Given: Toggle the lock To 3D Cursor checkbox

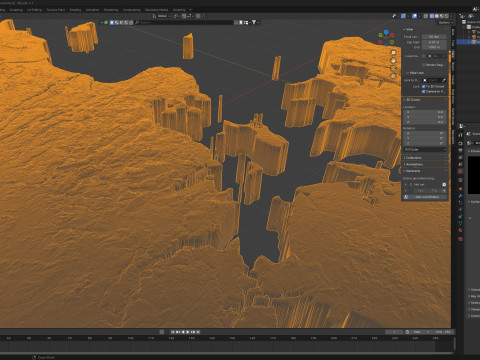Looking at the screenshot, I should [424, 86].
